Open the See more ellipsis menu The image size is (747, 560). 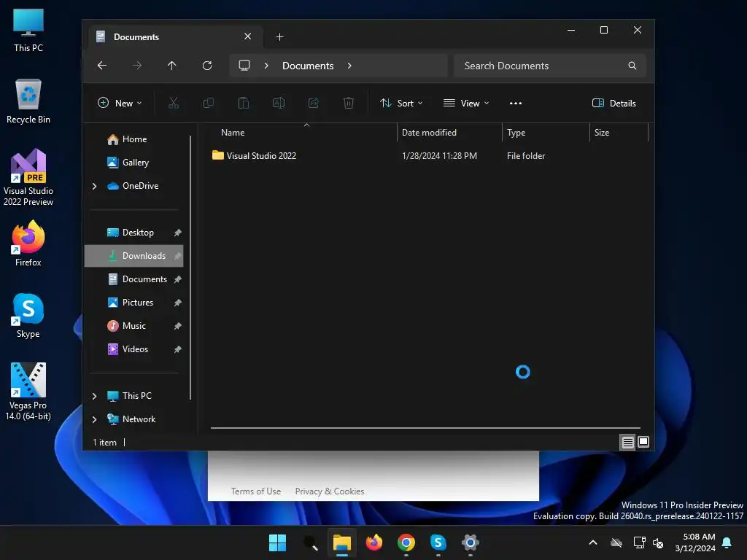(516, 103)
